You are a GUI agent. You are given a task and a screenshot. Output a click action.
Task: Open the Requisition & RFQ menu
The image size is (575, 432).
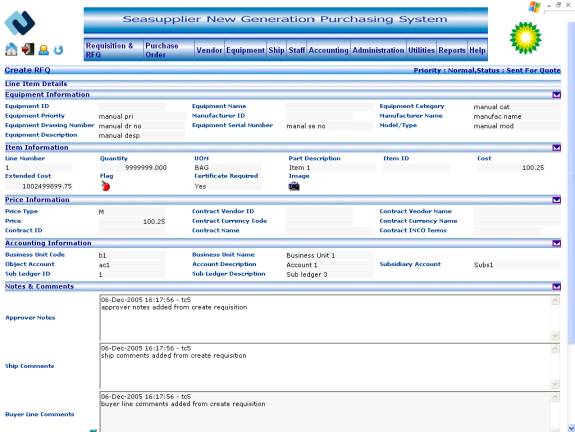pyautogui.click(x=114, y=50)
